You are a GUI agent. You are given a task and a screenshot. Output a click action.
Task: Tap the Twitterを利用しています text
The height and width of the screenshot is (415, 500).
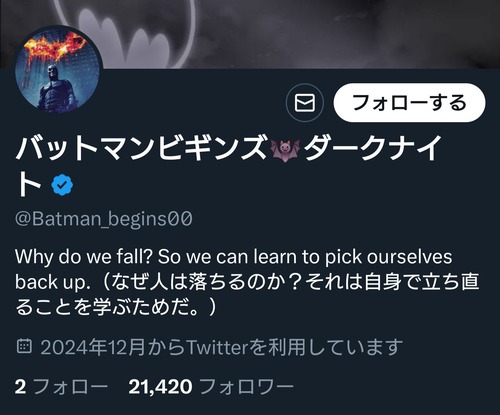pyautogui.click(x=294, y=347)
